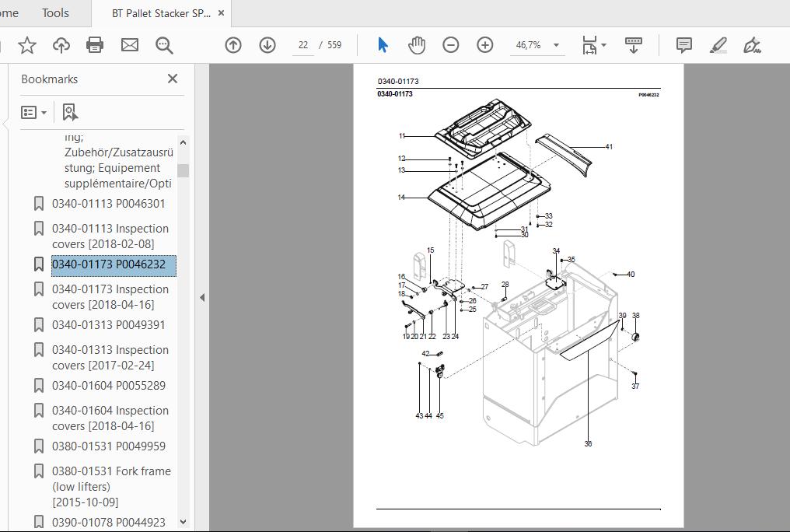Click the page number input field
The image size is (790, 532).
point(302,45)
